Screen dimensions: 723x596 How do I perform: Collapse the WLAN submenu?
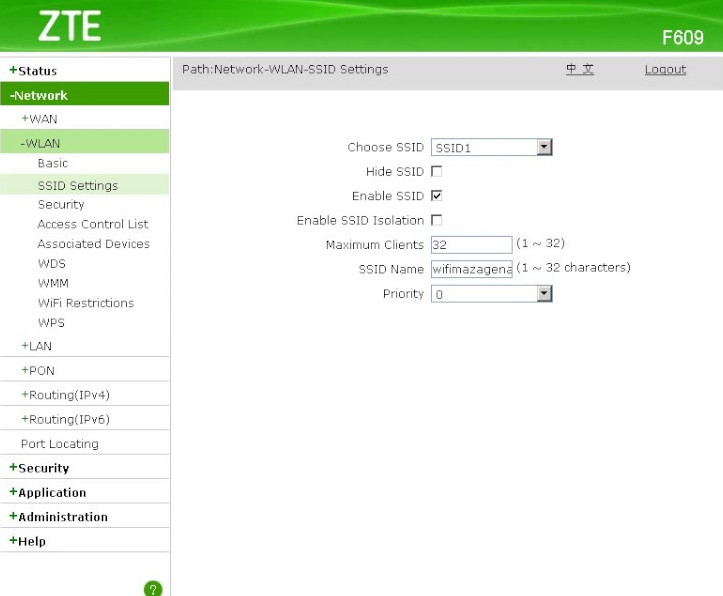[40, 143]
